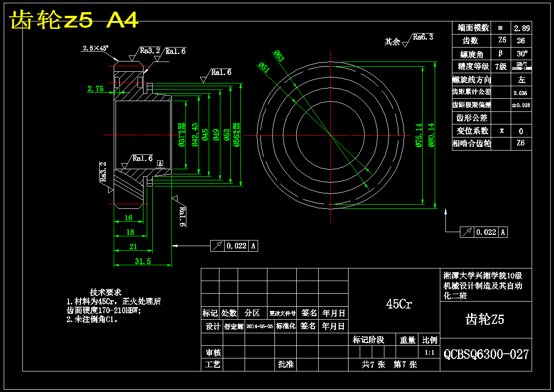Click the school name '湘潭大学兴湘学院10级'
This screenshot has width=554, height=392.
[x=483, y=276]
